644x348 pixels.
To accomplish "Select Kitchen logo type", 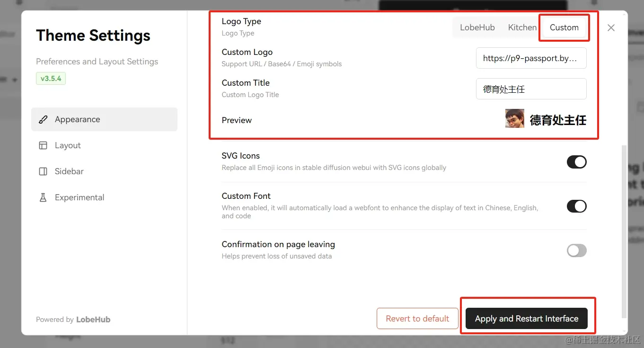I will tap(522, 27).
